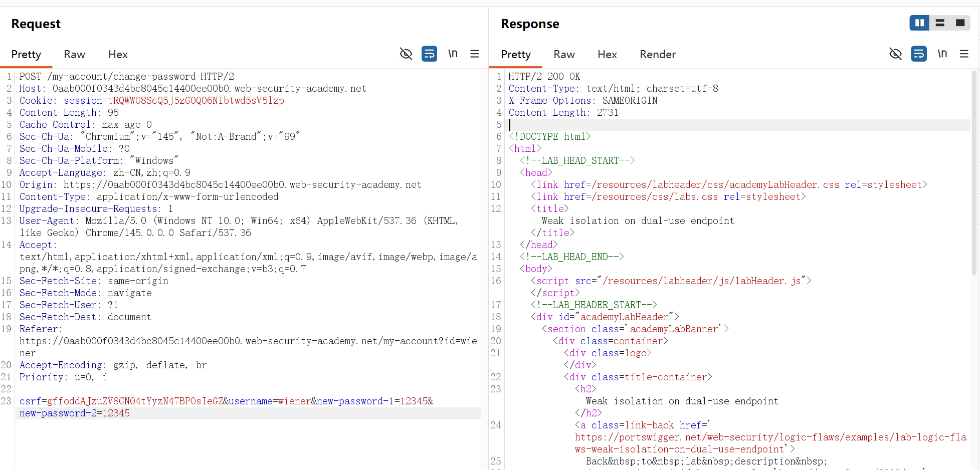Click the Sec-Fetch-Site: same-origin header
This screenshot has width=980, height=470.
tap(94, 281)
